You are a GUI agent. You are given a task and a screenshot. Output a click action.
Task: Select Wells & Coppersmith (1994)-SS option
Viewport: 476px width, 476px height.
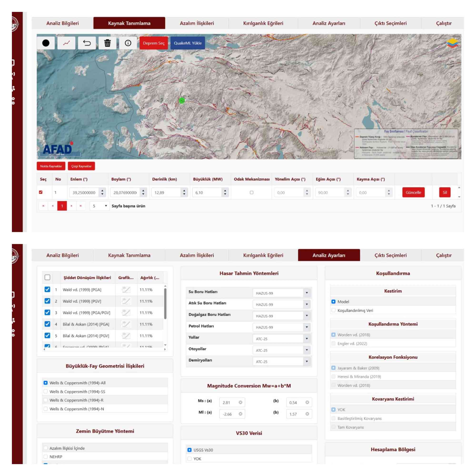(46, 391)
